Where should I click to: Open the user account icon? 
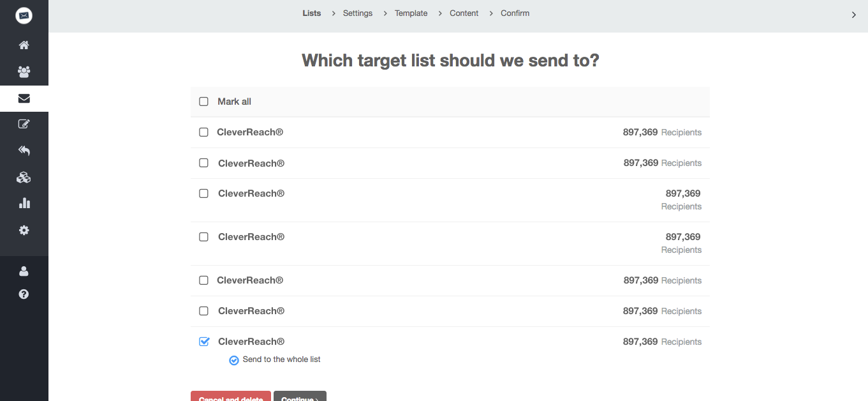24,271
